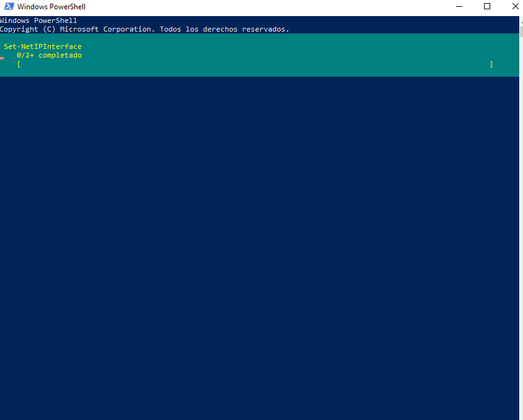Click the progress bar closing bracket
Screen dimensions: 523x420
(x=491, y=64)
